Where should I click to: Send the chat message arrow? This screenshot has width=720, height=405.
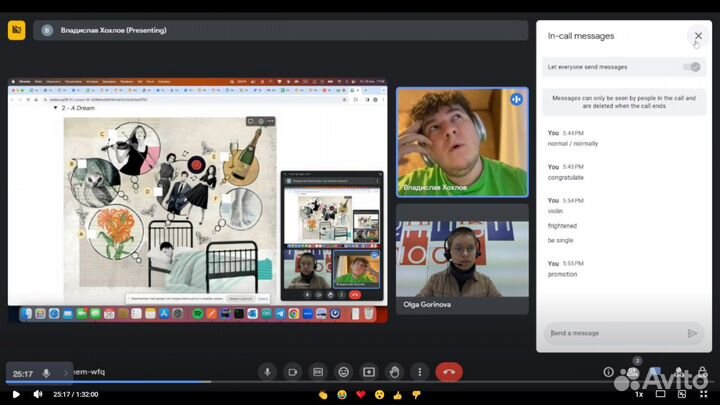pyautogui.click(x=692, y=333)
